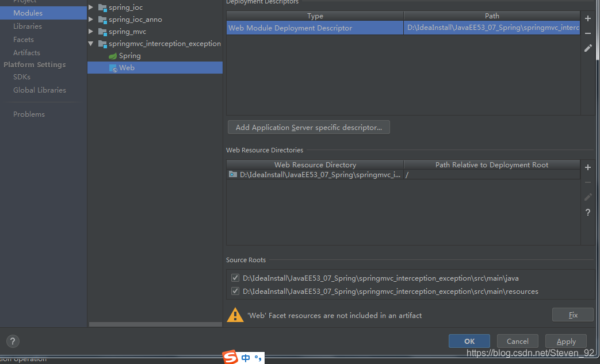This screenshot has height=364, width=600.
Task: Click the warning icon about Web facet
Action: point(235,315)
